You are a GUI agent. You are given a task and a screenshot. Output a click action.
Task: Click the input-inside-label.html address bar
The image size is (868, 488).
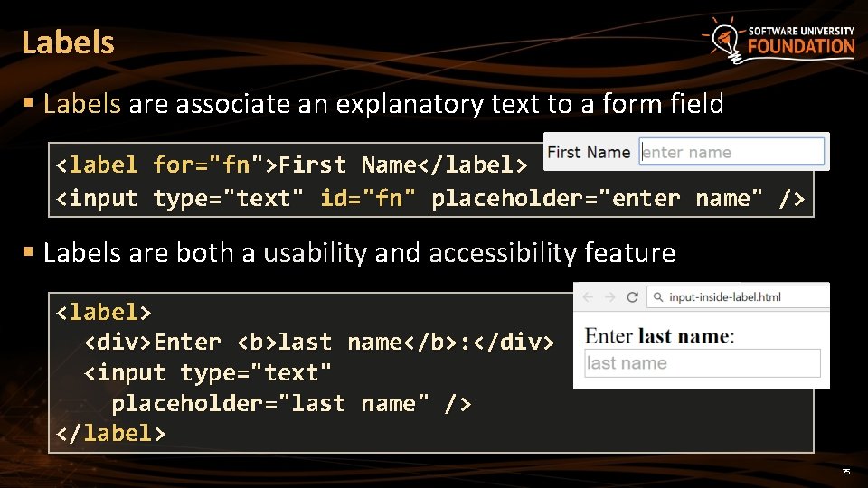738,297
